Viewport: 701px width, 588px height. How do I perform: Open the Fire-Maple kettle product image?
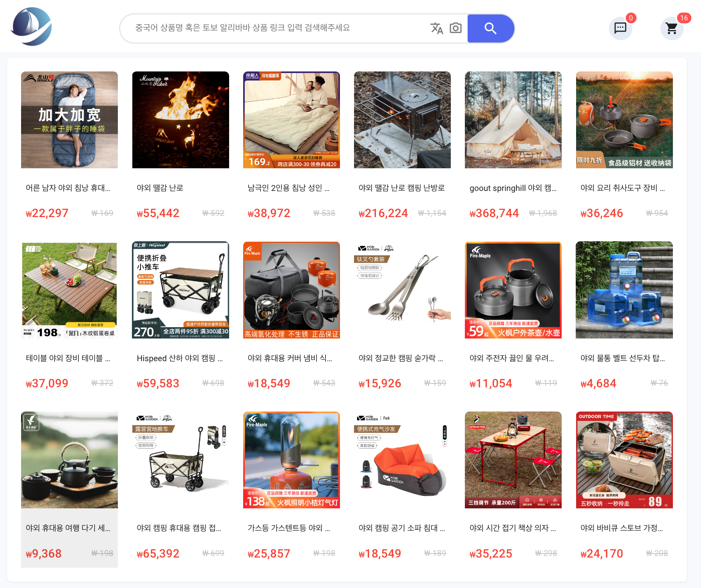point(513,290)
